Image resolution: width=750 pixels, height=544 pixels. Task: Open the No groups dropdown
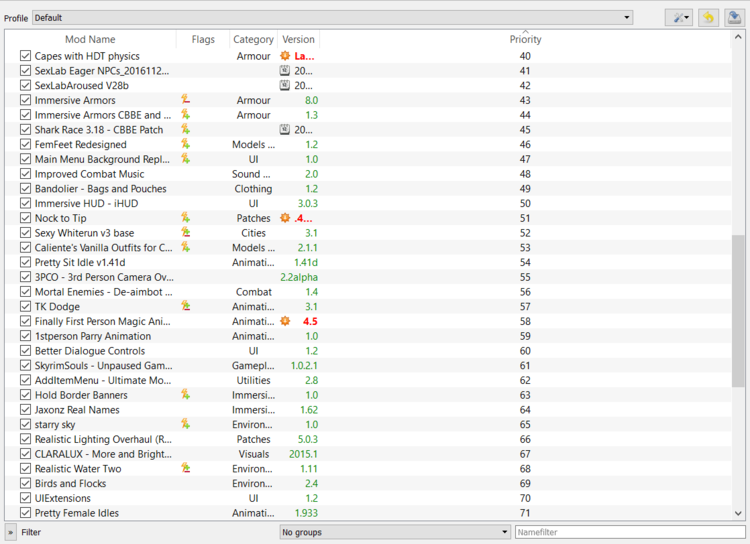(x=395, y=532)
